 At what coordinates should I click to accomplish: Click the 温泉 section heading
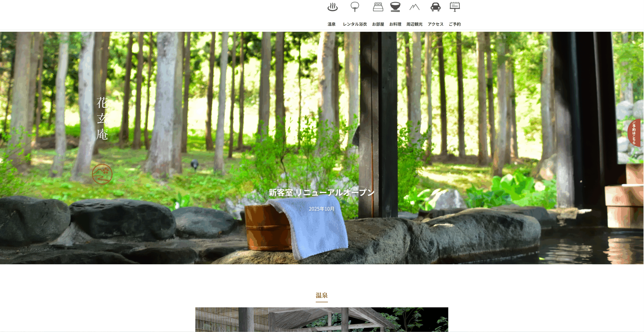click(321, 295)
